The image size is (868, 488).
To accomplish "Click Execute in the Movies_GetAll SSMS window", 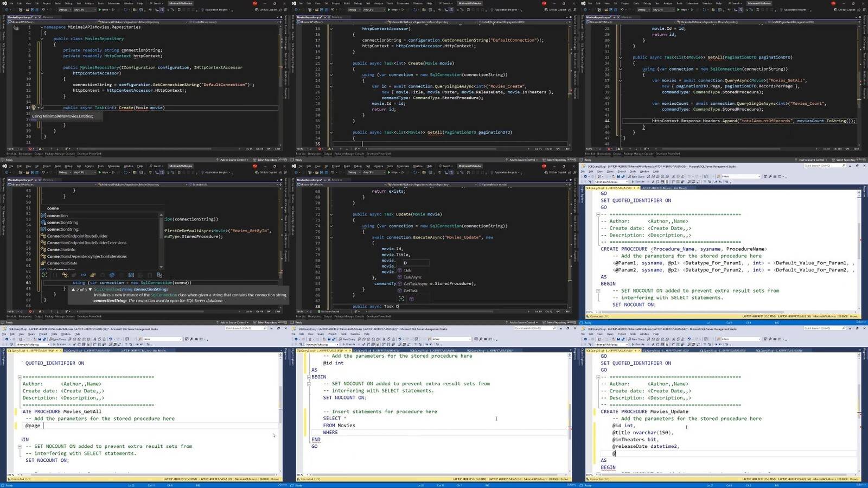I will (60, 345).
